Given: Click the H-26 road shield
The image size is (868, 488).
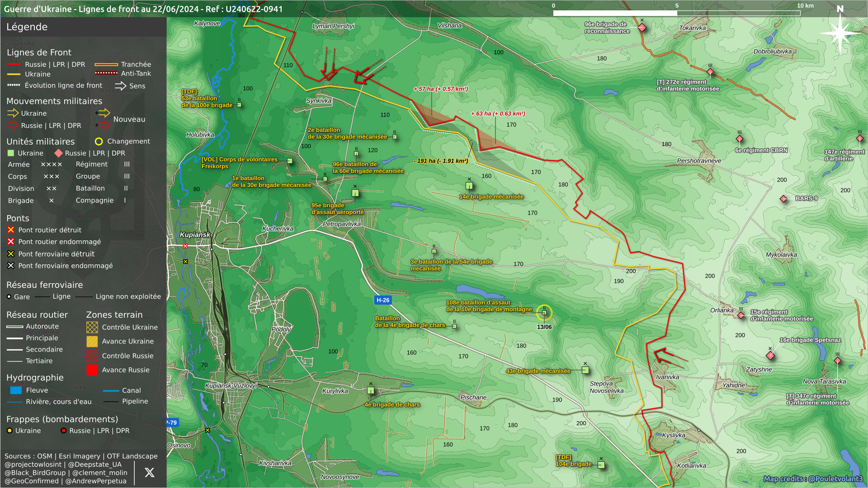Looking at the screenshot, I should (x=383, y=300).
